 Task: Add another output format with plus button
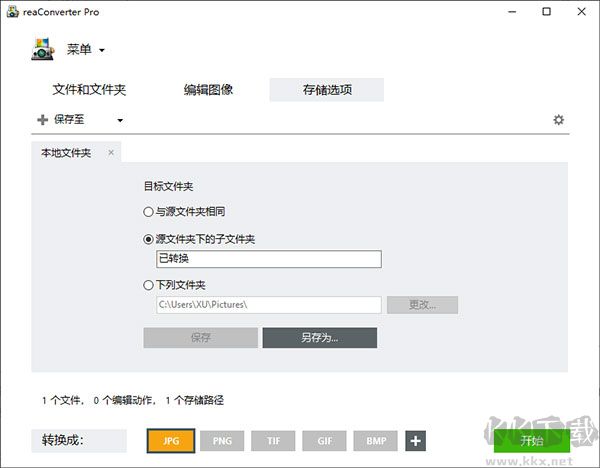pyautogui.click(x=416, y=441)
